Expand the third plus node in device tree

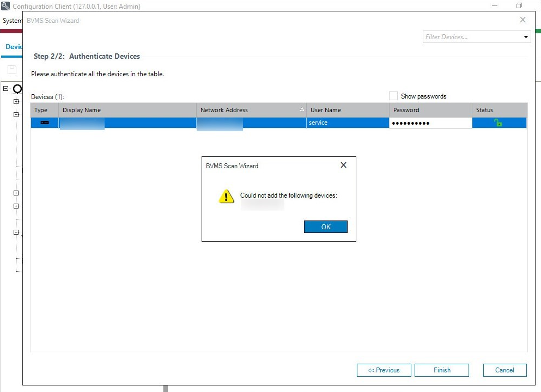[x=16, y=193]
